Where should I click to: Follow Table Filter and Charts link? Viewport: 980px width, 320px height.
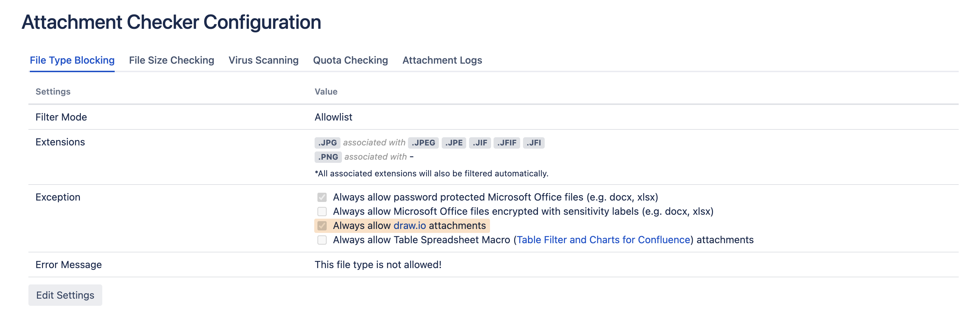pyautogui.click(x=603, y=240)
